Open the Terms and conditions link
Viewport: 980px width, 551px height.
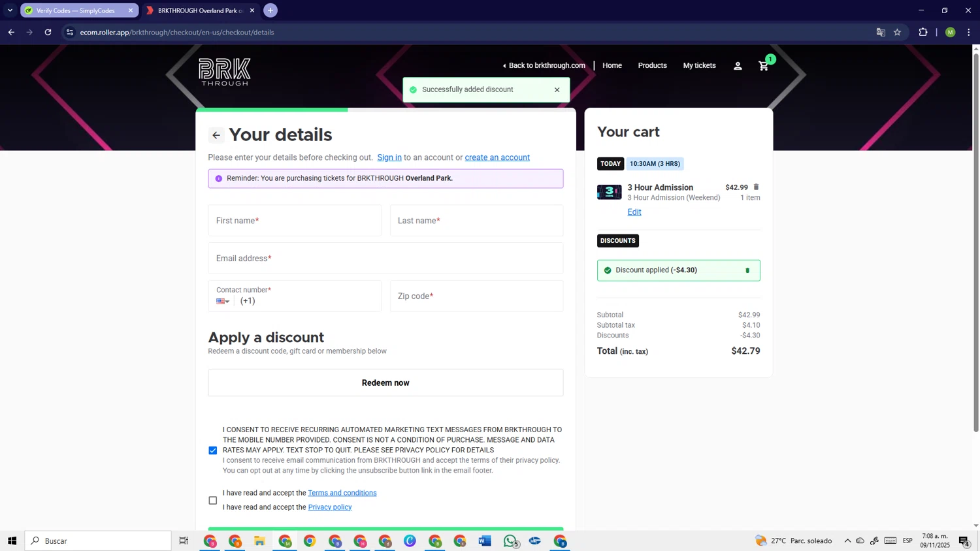pos(342,493)
